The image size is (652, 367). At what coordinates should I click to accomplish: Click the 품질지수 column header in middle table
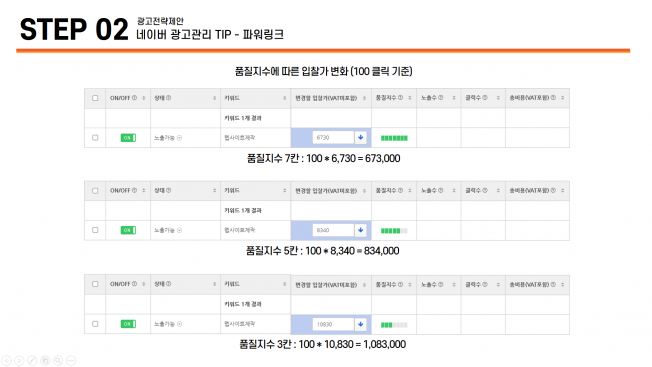pos(389,190)
